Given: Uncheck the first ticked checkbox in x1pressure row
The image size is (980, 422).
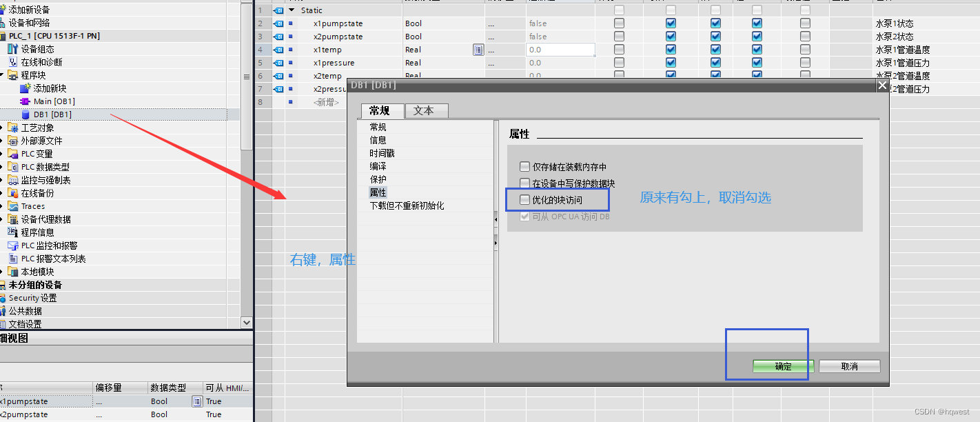Looking at the screenshot, I should [671, 63].
